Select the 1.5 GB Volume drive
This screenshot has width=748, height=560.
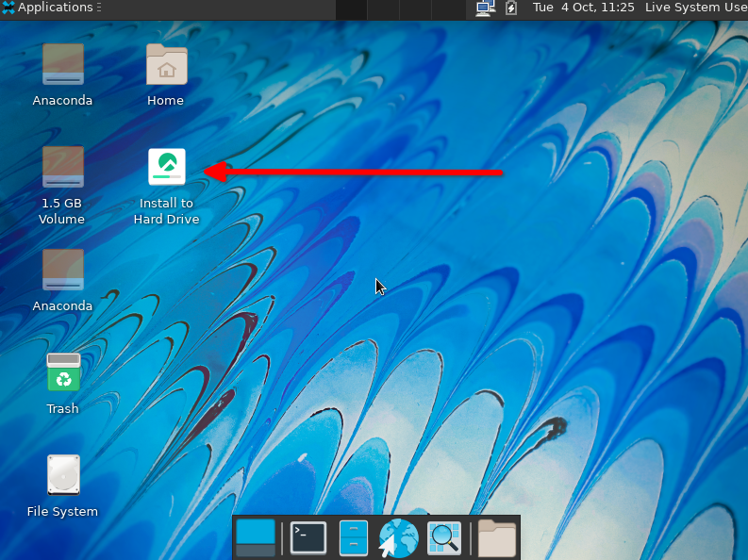(62, 168)
